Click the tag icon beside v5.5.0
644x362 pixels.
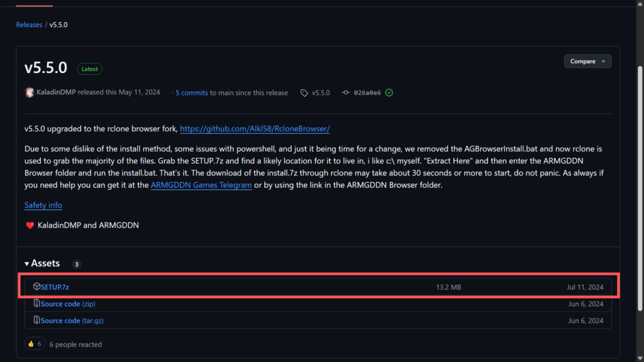(305, 92)
